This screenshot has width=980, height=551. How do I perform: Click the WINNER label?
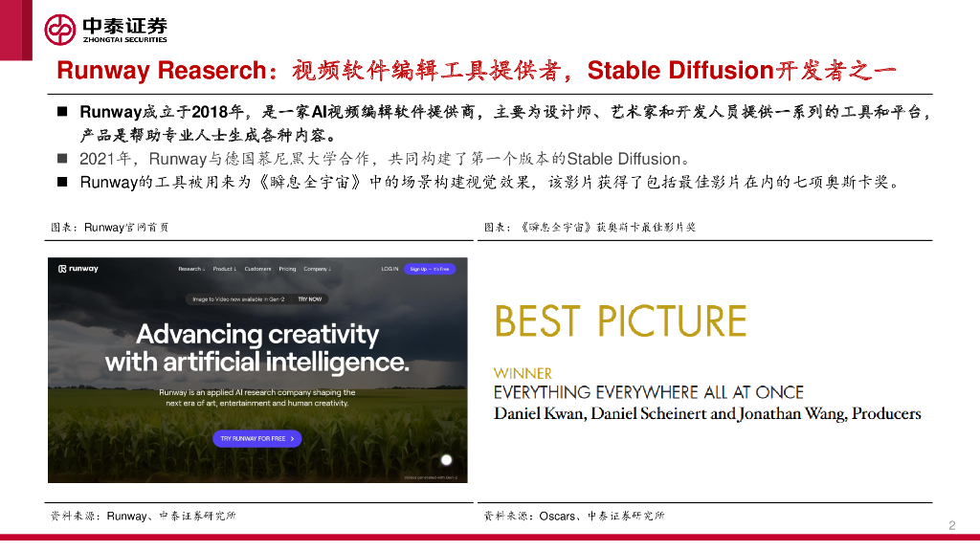coord(523,374)
